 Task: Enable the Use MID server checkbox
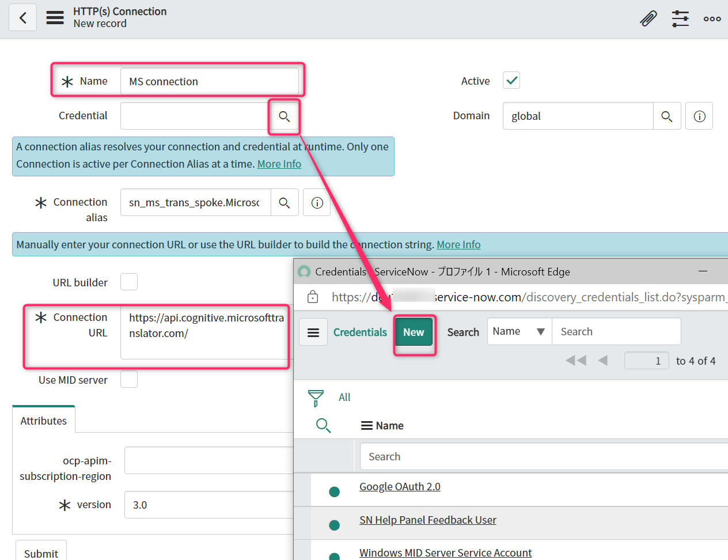tap(128, 379)
